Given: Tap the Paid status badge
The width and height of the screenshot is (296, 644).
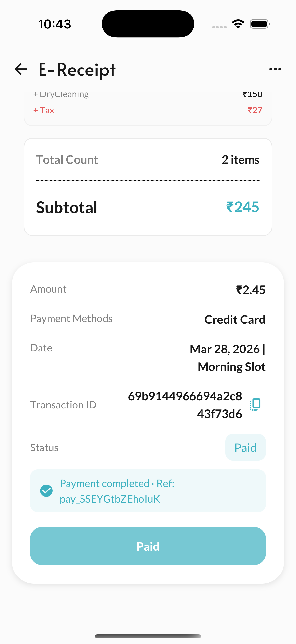Looking at the screenshot, I should (245, 447).
